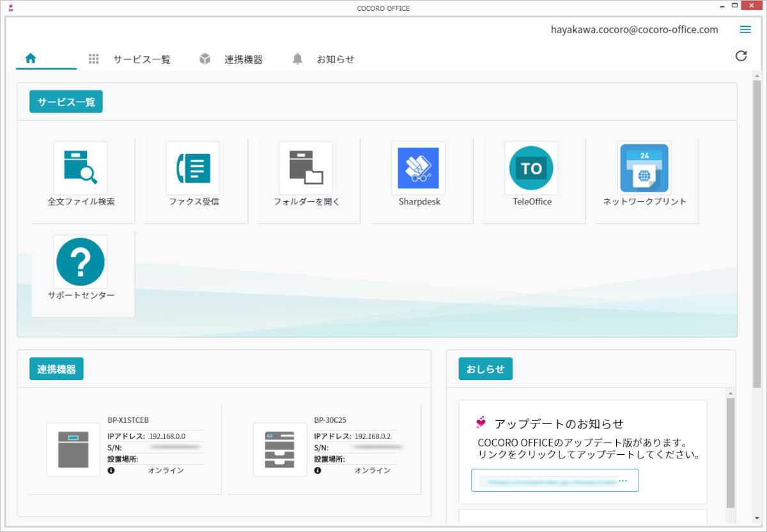Click the pink heart update notice icon
The width and height of the screenshot is (767, 532).
pyautogui.click(x=481, y=423)
